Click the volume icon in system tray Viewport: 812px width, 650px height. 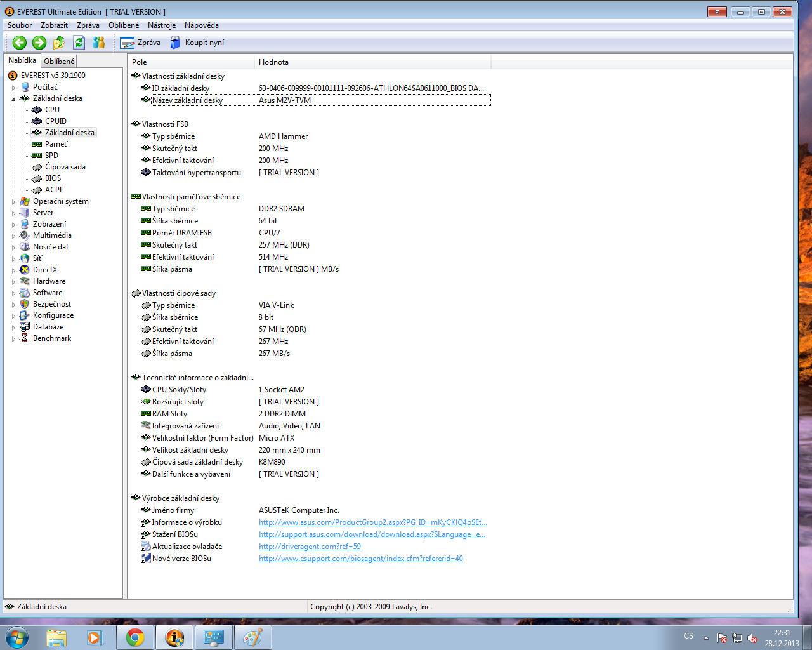coord(752,638)
